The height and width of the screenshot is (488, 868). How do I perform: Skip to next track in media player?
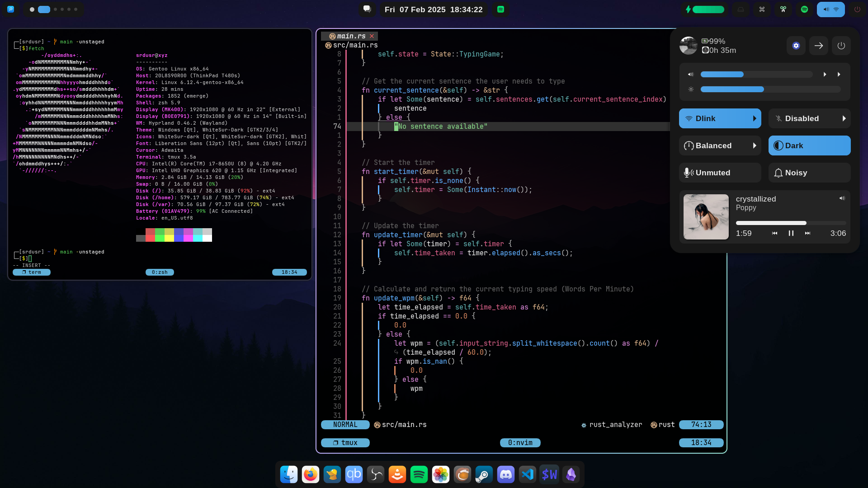coord(807,233)
